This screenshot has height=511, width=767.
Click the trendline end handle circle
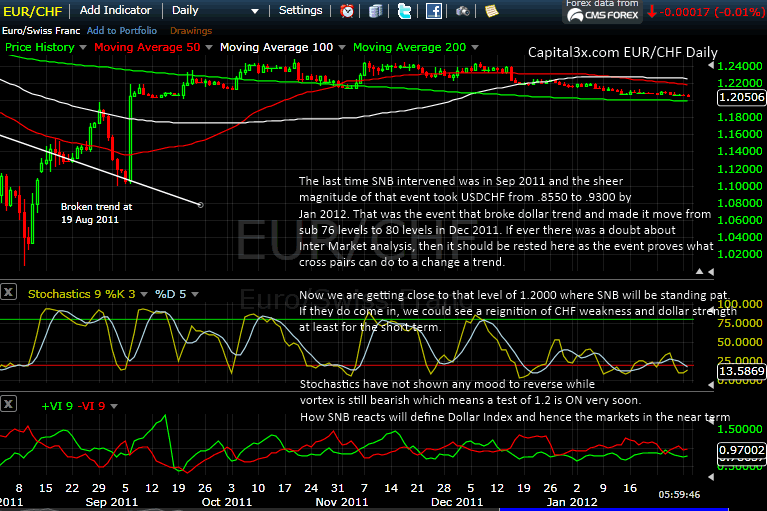[201, 205]
